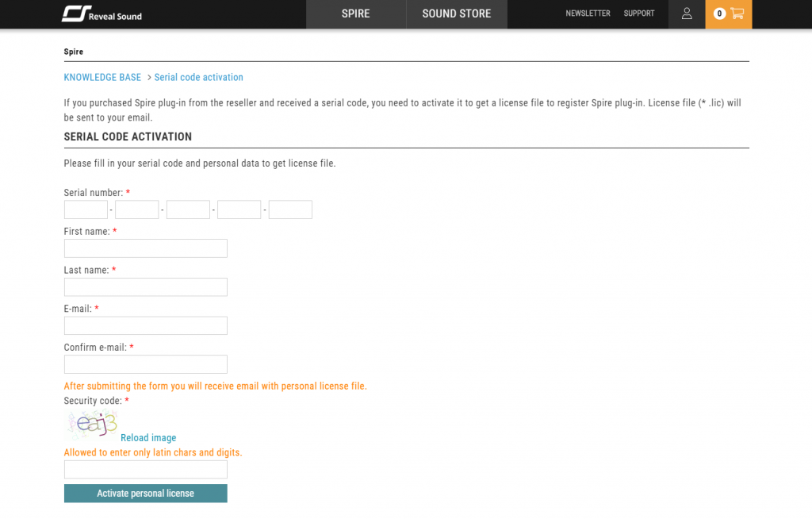Select the Confirm e-mail field
The width and height of the screenshot is (812, 519).
click(145, 364)
